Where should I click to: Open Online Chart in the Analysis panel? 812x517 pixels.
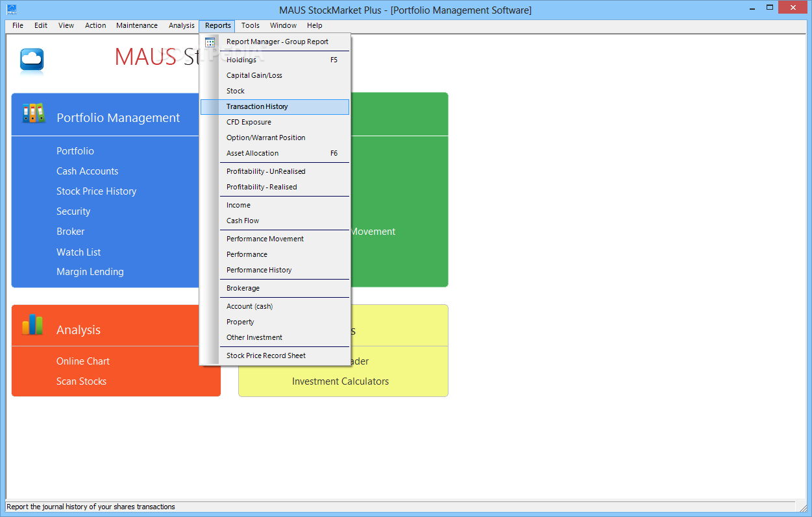point(83,361)
